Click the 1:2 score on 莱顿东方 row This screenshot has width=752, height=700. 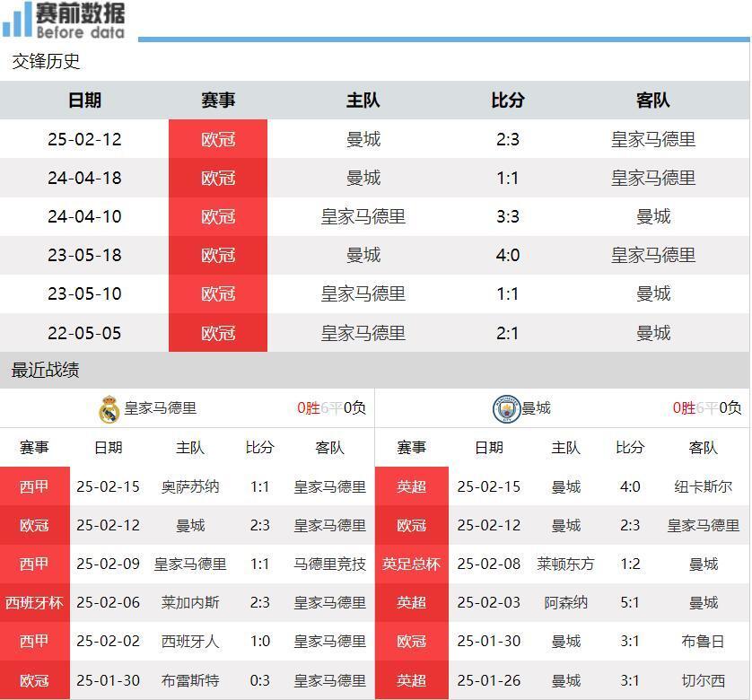(630, 564)
